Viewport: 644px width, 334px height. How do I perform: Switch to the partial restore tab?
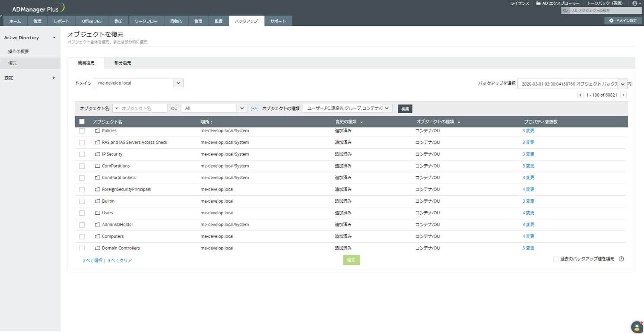tap(123, 63)
